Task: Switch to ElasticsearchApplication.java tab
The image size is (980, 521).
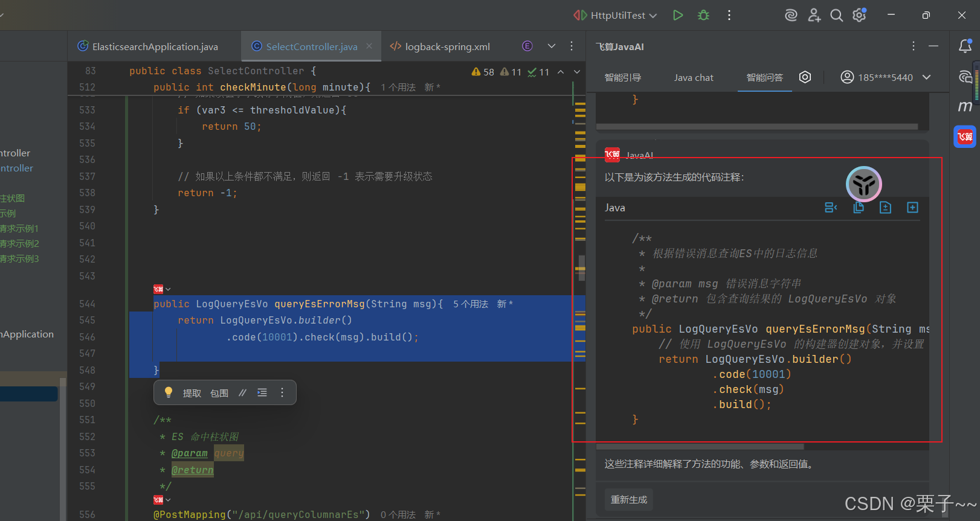Action: (148, 46)
